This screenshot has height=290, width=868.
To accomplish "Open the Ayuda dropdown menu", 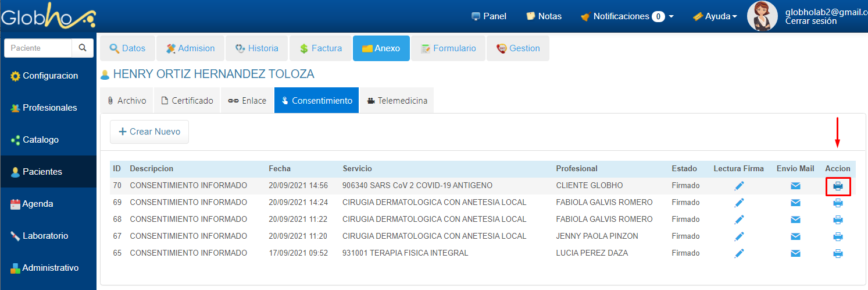I will (x=715, y=16).
